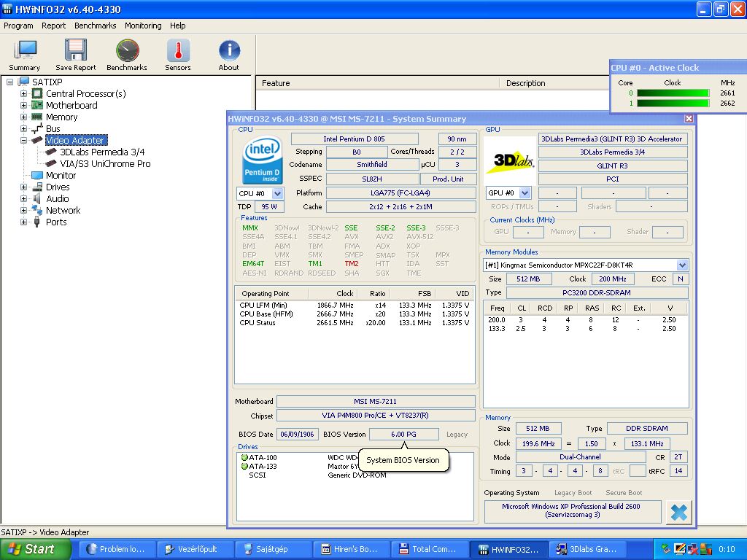This screenshot has width=747, height=560.
Task: Open the Benchmarks menu
Action: coord(96,26)
